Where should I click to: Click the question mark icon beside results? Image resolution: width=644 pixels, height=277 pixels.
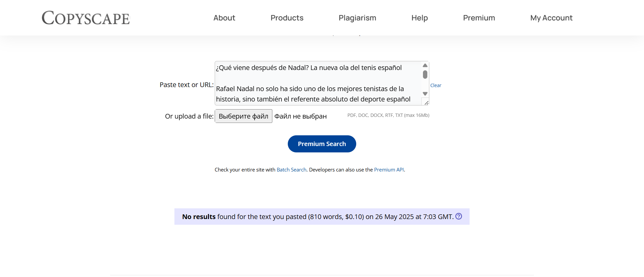(459, 216)
